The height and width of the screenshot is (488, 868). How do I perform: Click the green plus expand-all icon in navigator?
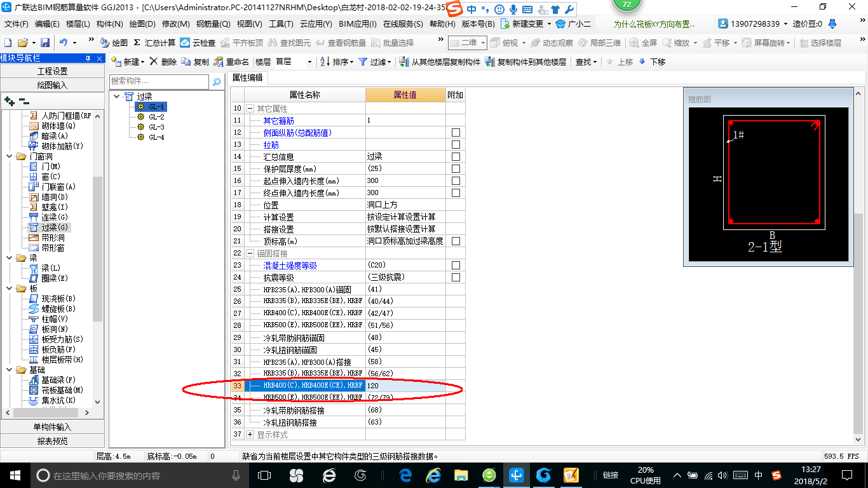tap(9, 101)
